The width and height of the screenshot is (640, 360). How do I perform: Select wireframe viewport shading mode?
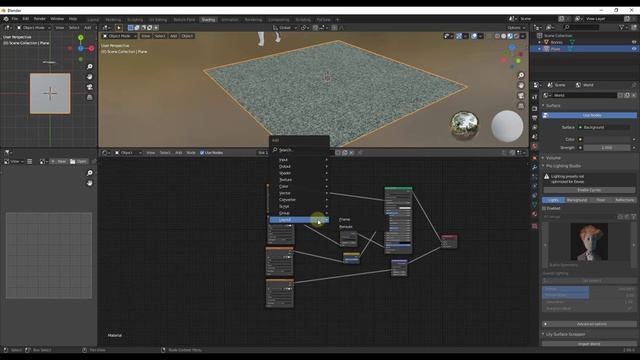pos(497,36)
